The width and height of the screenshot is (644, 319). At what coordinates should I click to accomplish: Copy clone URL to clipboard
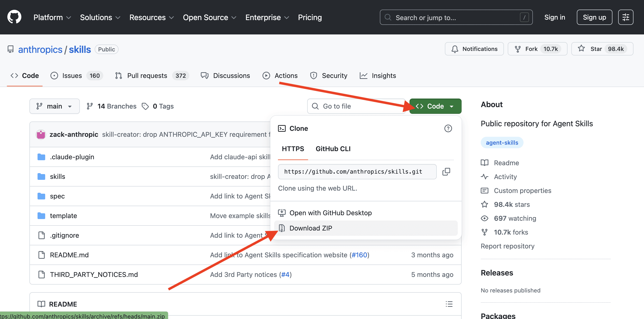click(446, 171)
